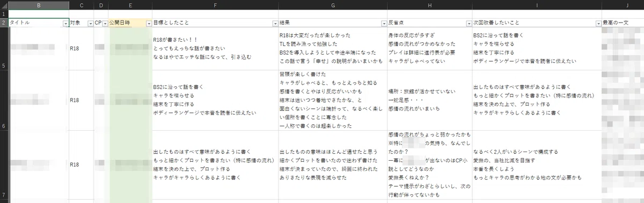This screenshot has height=203, width=644.
Task: Select row 5 header
Action: (x=4, y=49)
